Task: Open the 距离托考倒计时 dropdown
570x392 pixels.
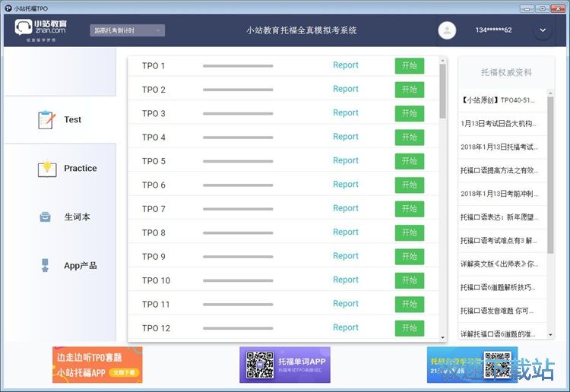Action: pos(127,30)
